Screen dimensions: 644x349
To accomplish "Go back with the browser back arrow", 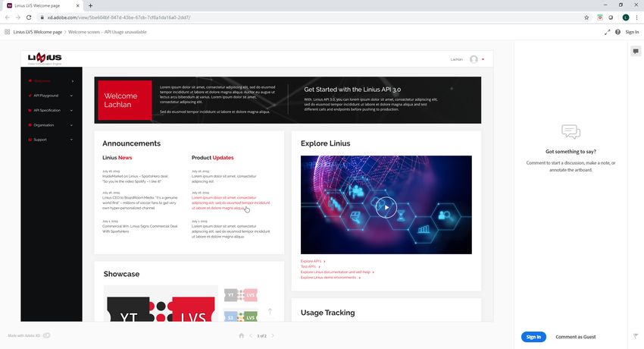I will (7, 17).
